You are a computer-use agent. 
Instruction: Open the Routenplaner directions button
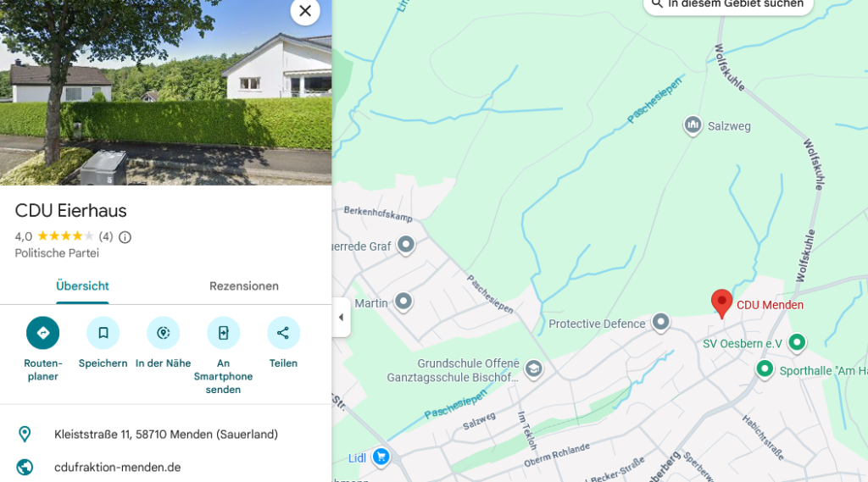(x=42, y=333)
